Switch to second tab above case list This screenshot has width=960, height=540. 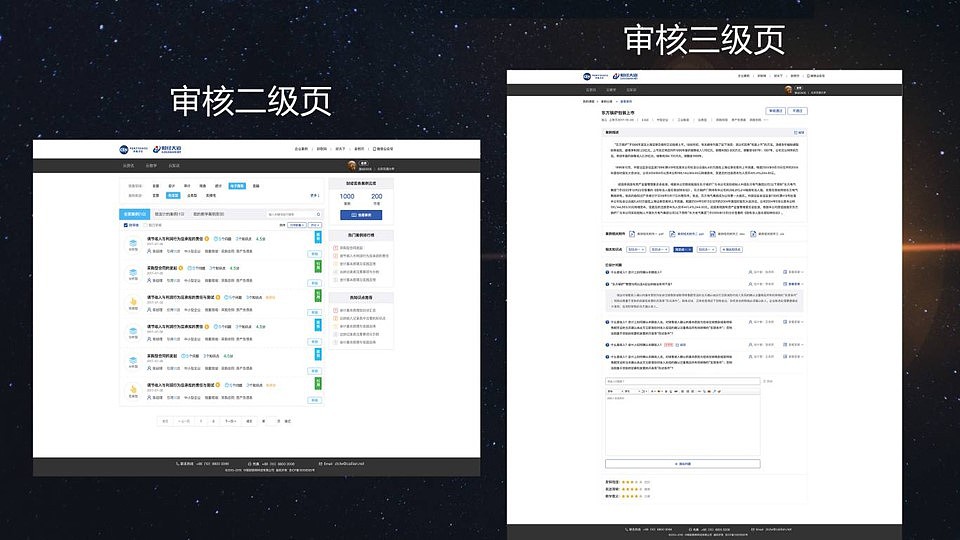169,214
